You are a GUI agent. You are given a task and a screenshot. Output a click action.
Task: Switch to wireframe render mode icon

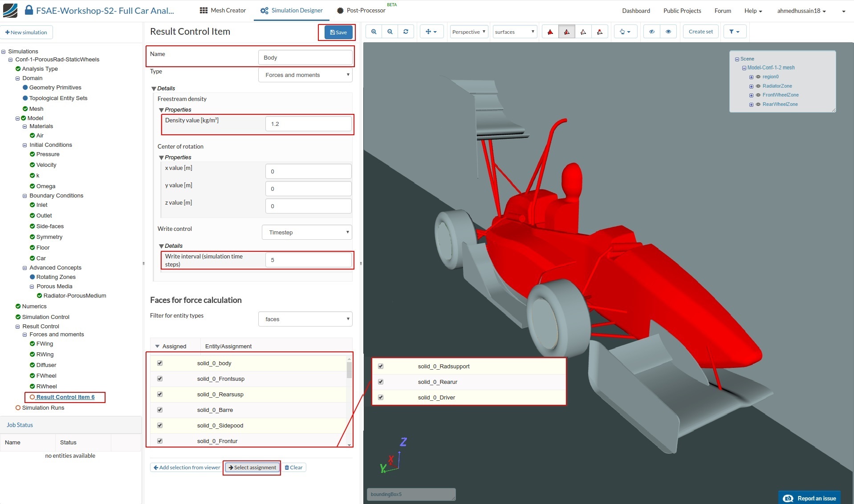(583, 32)
